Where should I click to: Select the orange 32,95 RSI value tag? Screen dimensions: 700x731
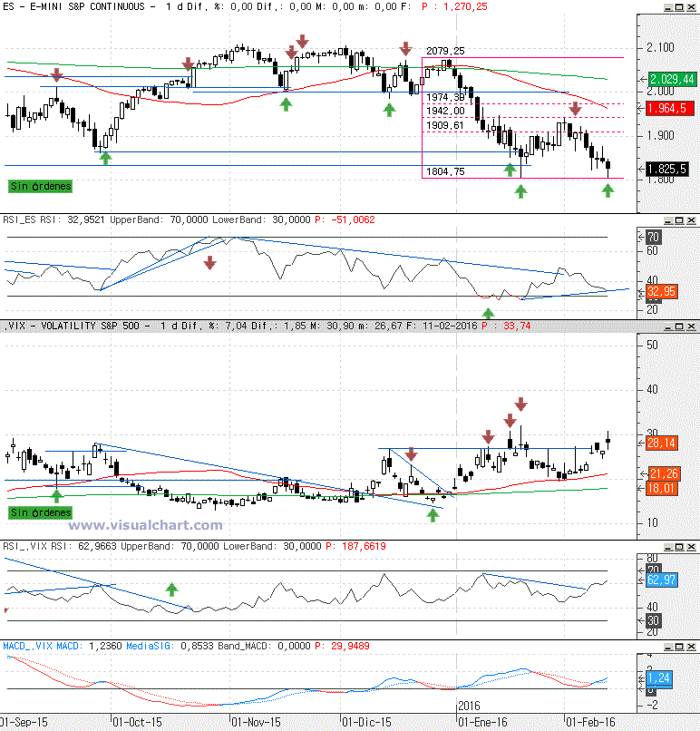tap(661, 292)
